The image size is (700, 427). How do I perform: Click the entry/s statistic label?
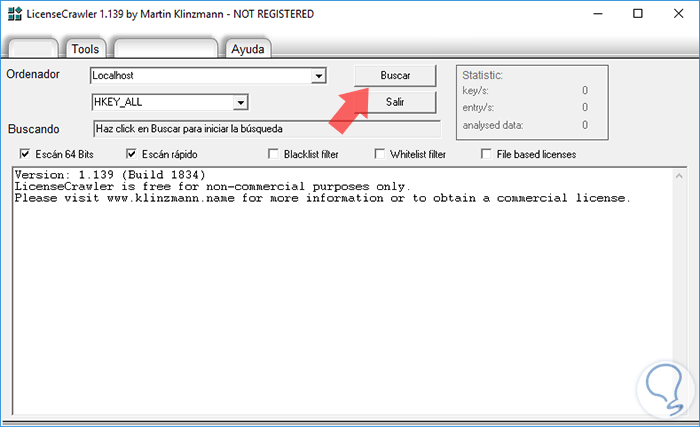[478, 108]
